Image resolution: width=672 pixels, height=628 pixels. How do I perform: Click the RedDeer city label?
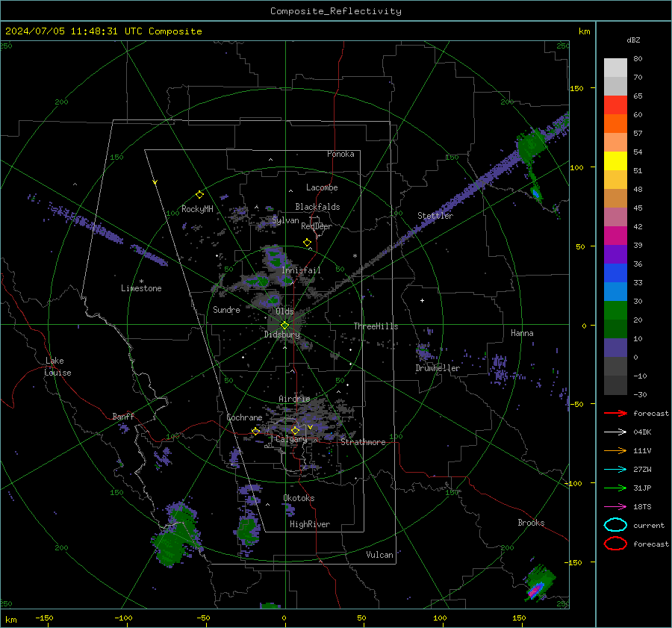tap(317, 226)
